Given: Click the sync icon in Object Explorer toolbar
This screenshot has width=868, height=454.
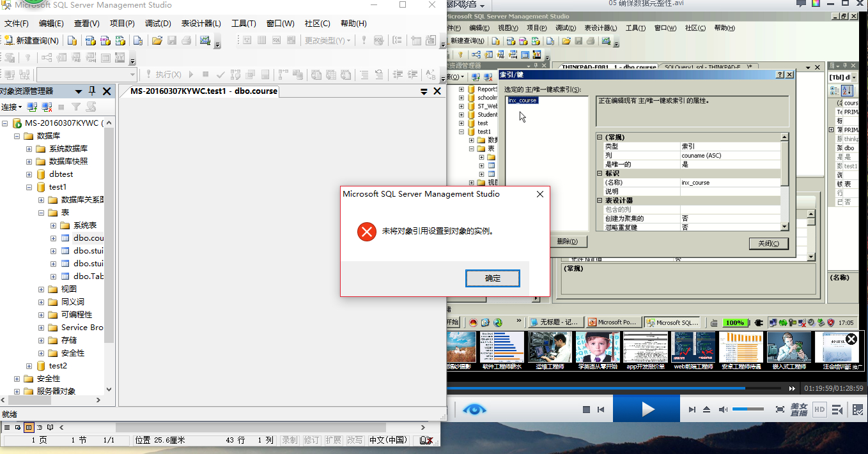Looking at the screenshot, I should point(91,107).
